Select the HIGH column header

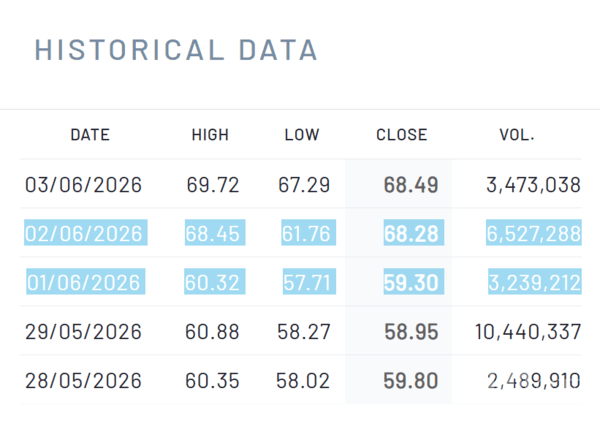point(210,135)
